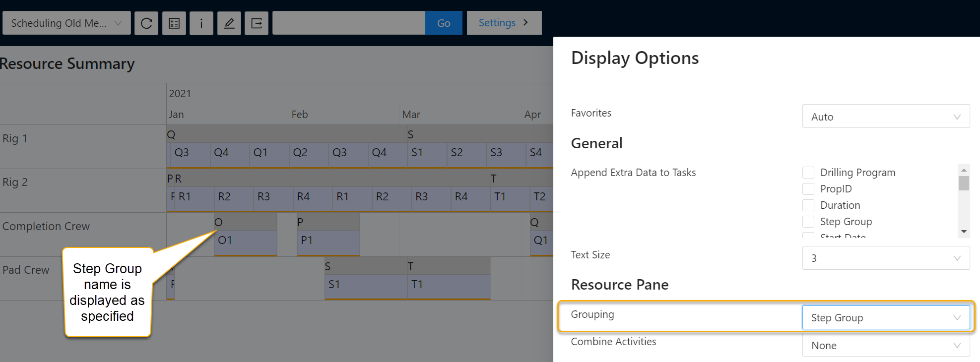This screenshot has height=362, width=980.
Task: Enable the Drilling Program checkbox
Action: click(808, 173)
